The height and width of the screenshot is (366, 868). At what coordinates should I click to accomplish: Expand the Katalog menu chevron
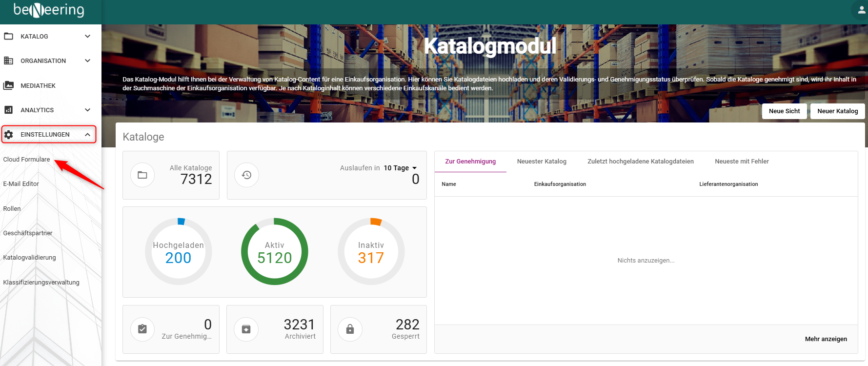[87, 36]
